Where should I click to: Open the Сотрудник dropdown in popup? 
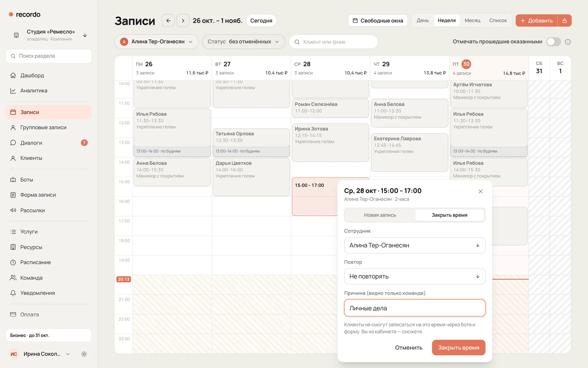click(x=415, y=245)
